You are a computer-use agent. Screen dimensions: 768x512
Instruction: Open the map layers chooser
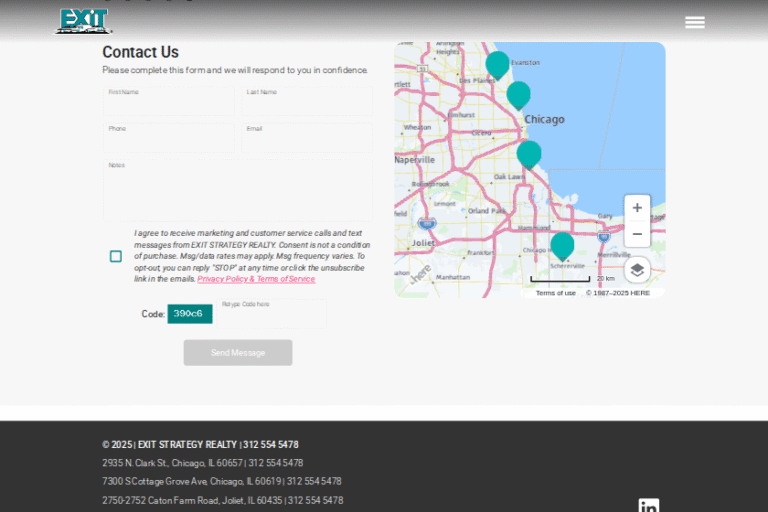click(x=637, y=270)
